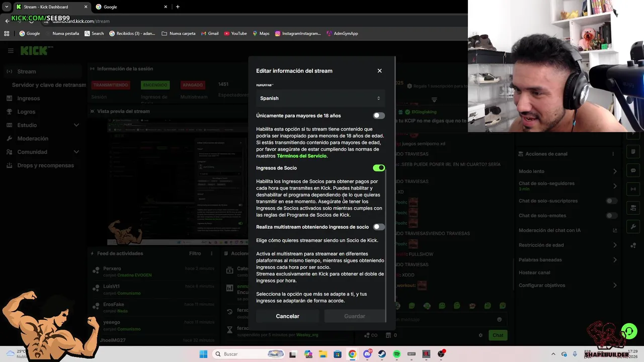Open the Idioma dropdown showing Spanish
Screen dimensions: 644x362
[x=319, y=99]
